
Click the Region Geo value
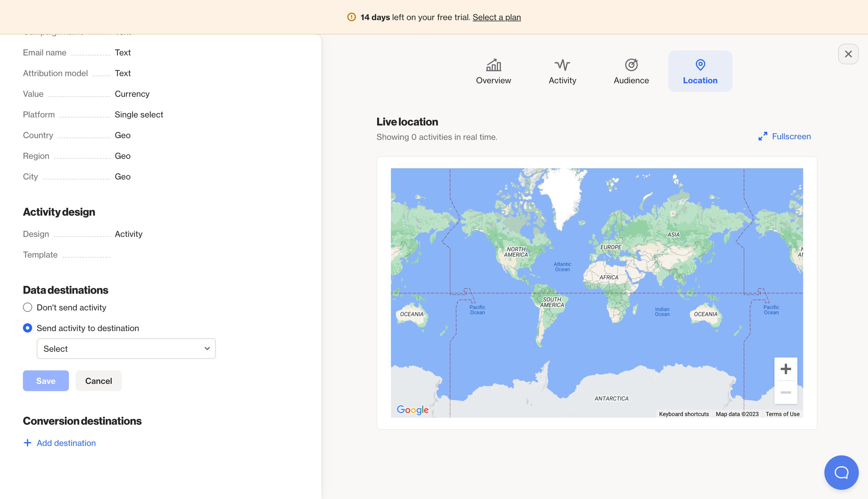[x=123, y=156]
